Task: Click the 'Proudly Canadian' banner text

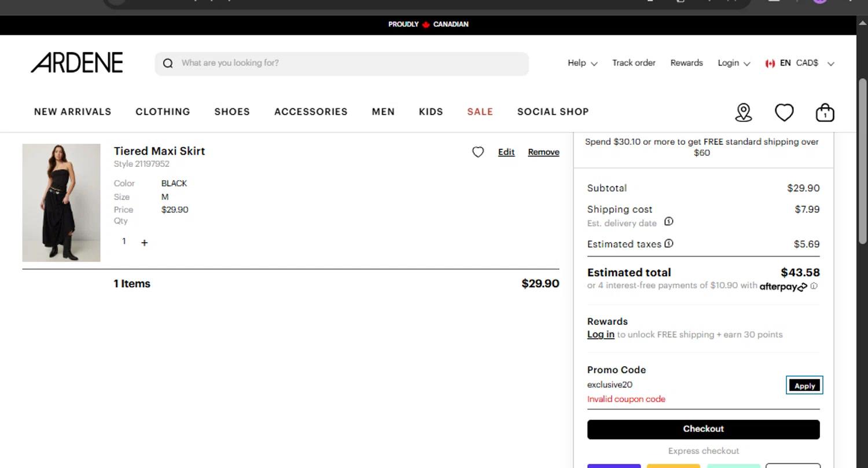Action: [x=428, y=24]
